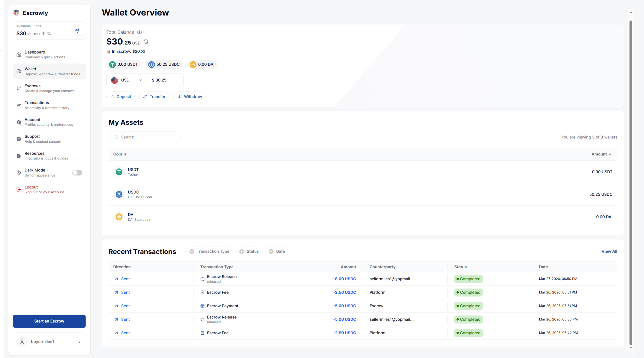Click the Tether USDT row icon
Screen dimensions: 644x358
(119, 172)
